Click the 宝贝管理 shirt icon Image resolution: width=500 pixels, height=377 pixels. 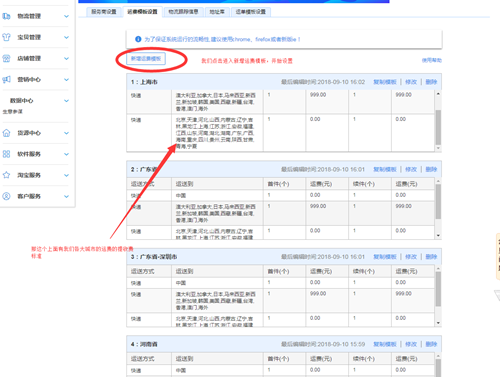click(x=6, y=37)
